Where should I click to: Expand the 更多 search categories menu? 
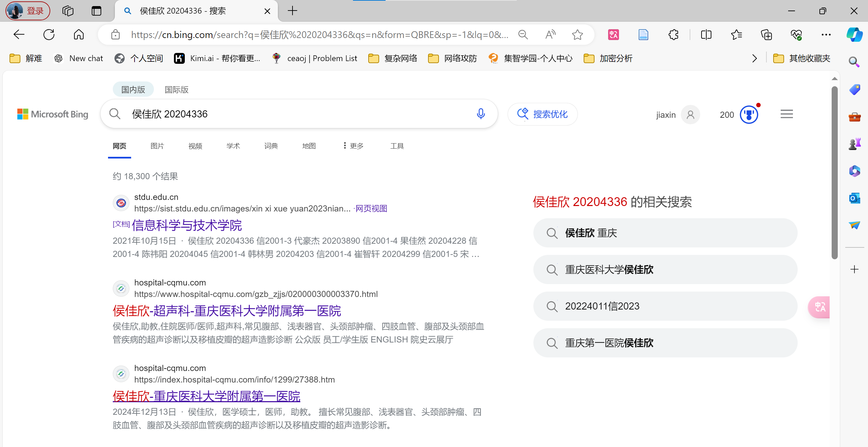click(353, 146)
